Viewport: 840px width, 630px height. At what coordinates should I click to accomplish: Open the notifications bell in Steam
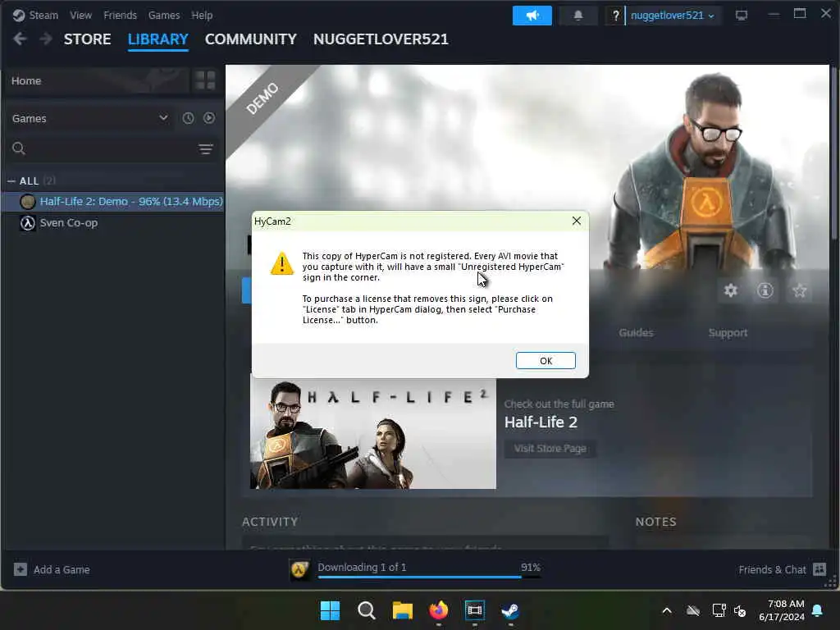tap(578, 16)
